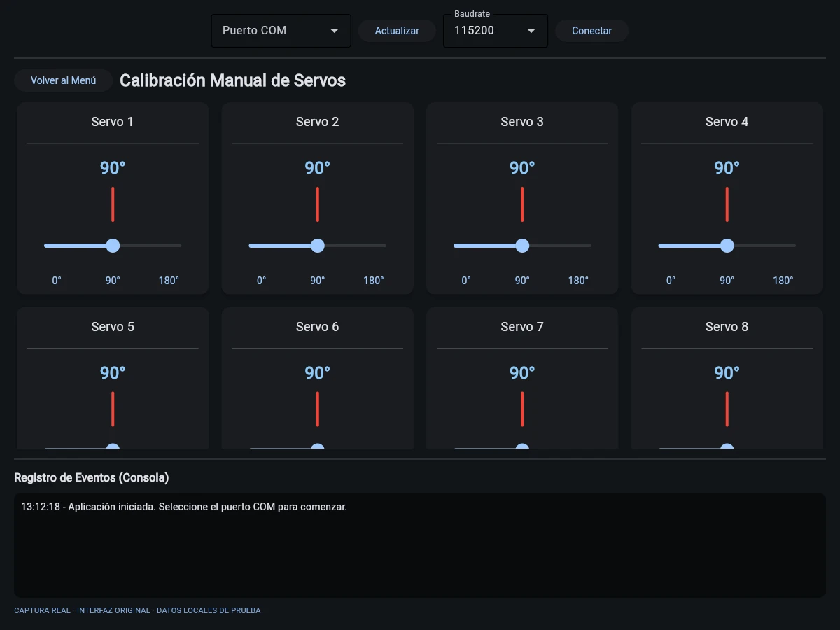Image resolution: width=840 pixels, height=630 pixels.
Task: Click the 0° mark under Servo 1
Action: click(57, 281)
